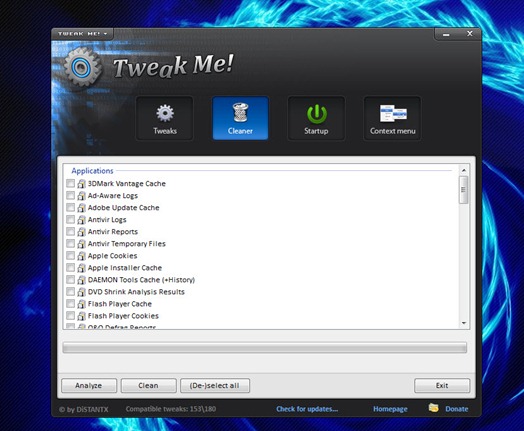The width and height of the screenshot is (524, 431).
Task: Click the (De-)select all button
Action: pyautogui.click(x=215, y=386)
